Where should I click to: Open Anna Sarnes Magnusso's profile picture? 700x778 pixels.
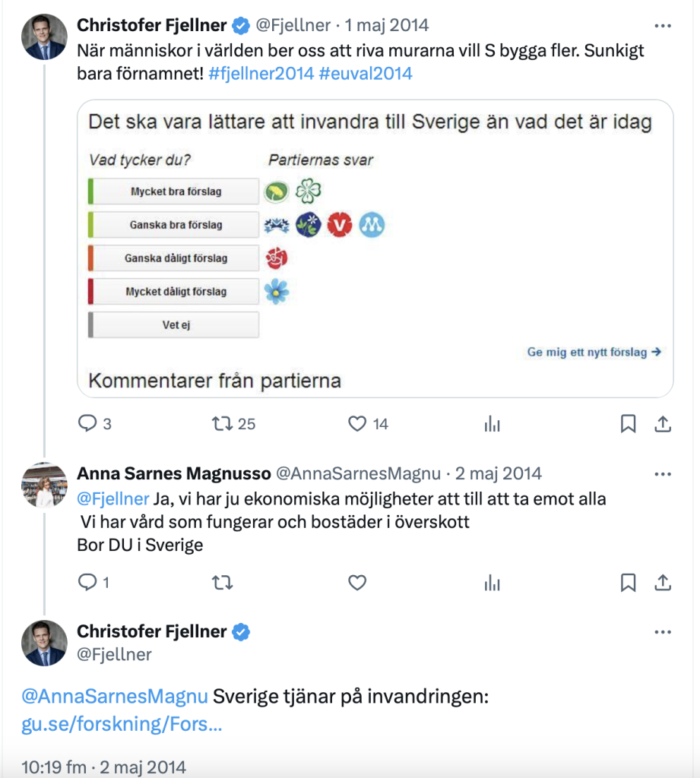click(44, 484)
